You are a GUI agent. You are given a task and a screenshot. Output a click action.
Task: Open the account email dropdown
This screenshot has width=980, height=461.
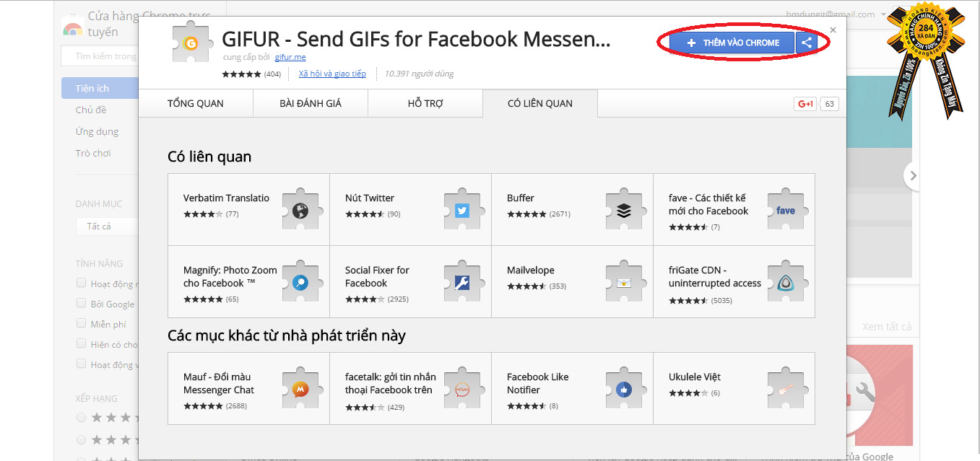[x=837, y=14]
